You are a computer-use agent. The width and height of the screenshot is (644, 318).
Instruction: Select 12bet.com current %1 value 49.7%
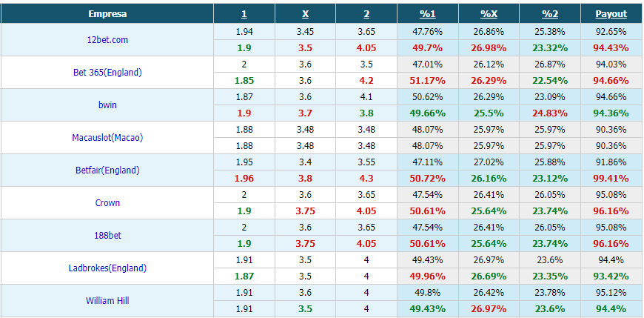click(427, 48)
